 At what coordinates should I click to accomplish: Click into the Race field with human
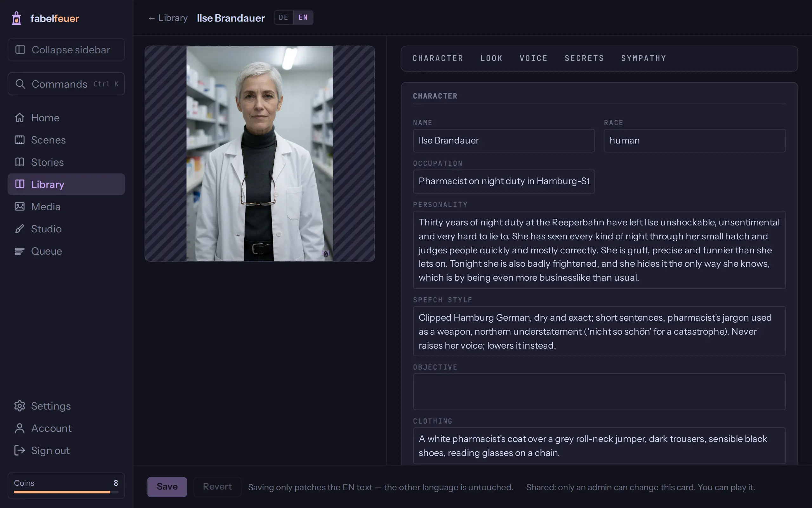click(x=695, y=140)
